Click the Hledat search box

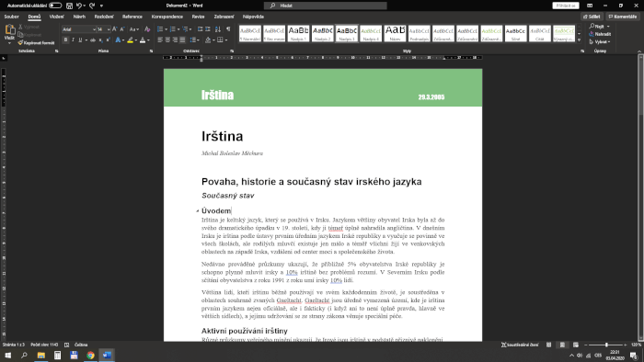click(x=326, y=6)
